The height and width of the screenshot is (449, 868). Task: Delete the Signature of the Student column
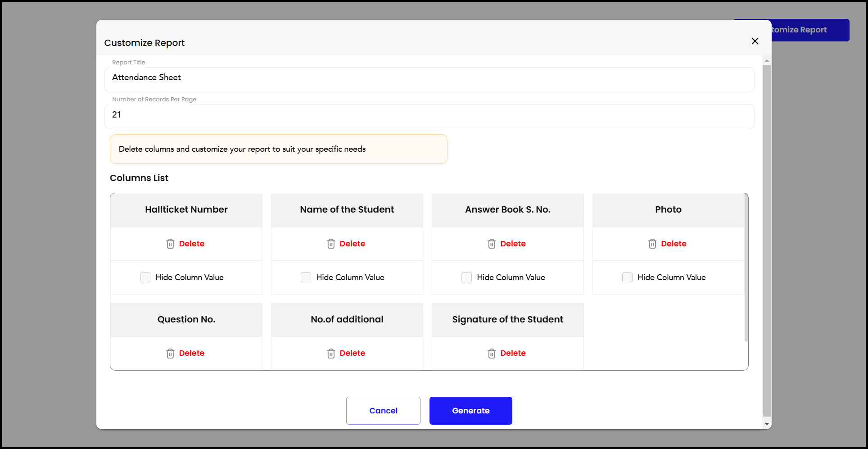(513, 353)
